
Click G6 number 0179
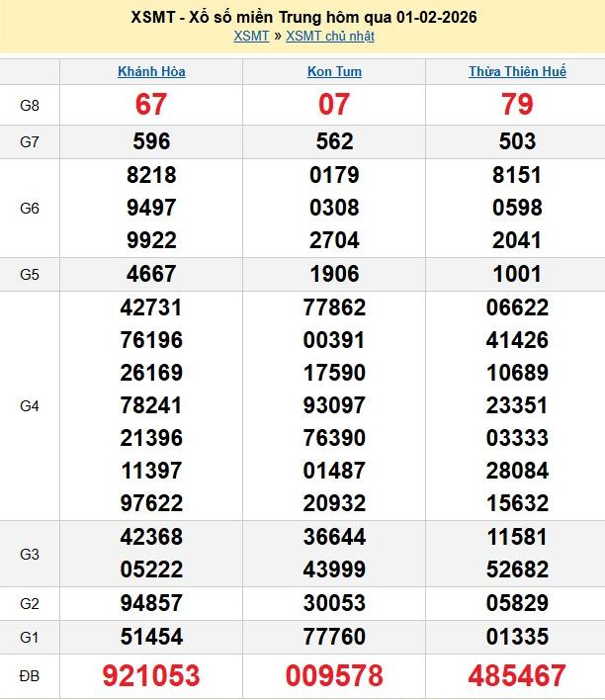[x=334, y=175]
